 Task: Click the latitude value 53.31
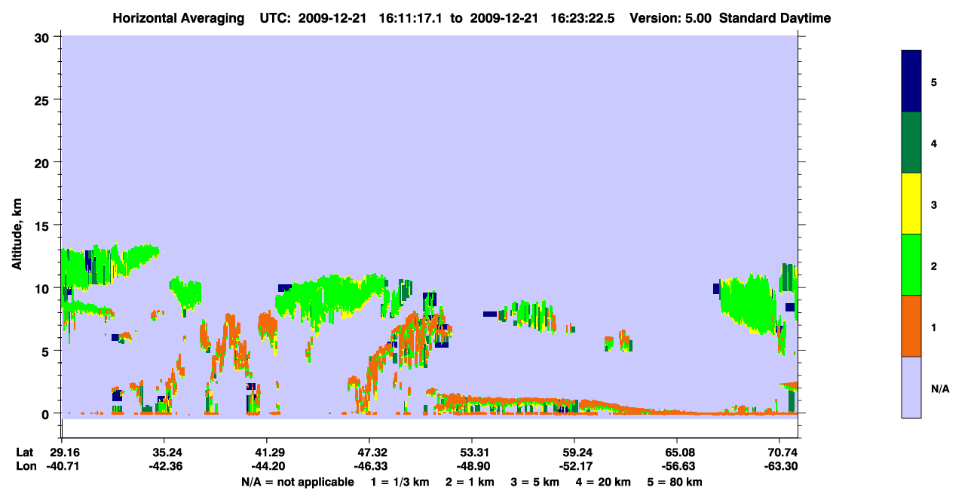tap(471, 452)
